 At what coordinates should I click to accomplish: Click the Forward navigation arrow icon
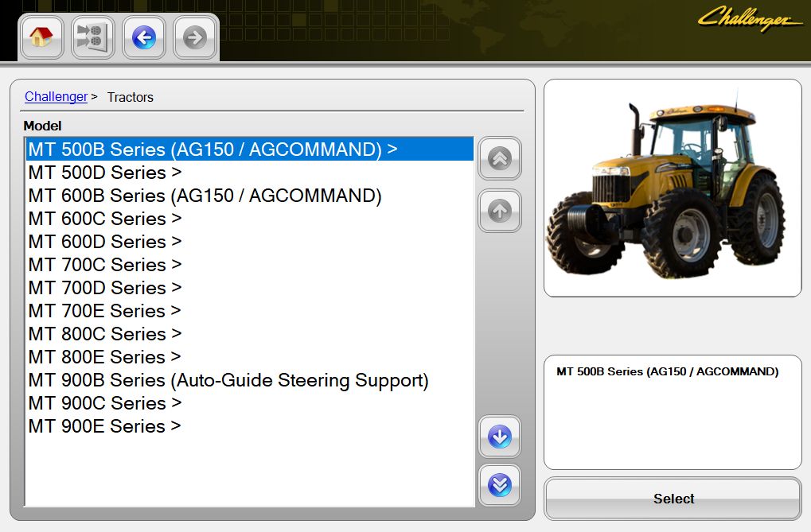coord(194,37)
